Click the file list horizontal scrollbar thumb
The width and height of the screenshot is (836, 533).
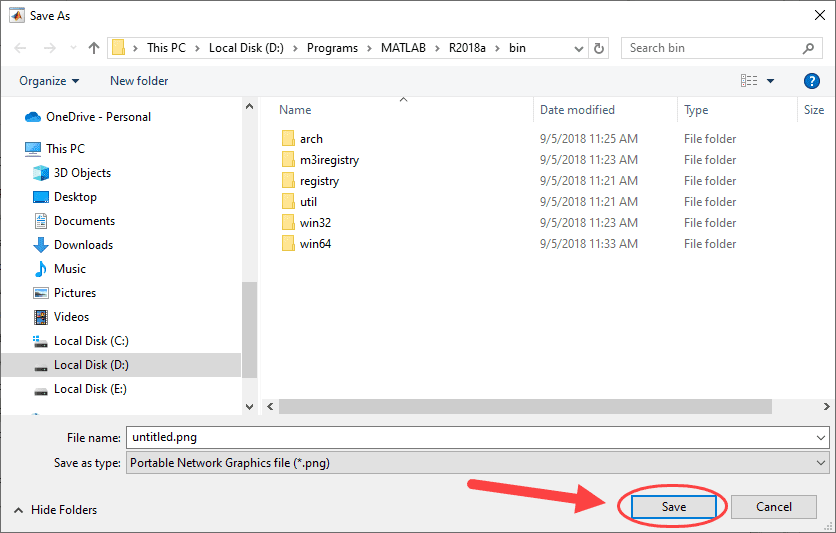point(525,407)
